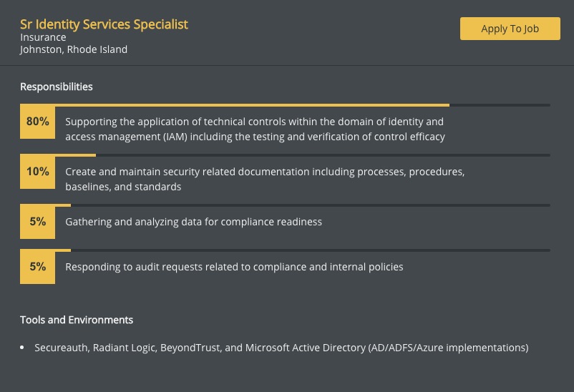The image size is (574, 392).
Task: Click the Apply To Job button
Action: [x=510, y=29]
